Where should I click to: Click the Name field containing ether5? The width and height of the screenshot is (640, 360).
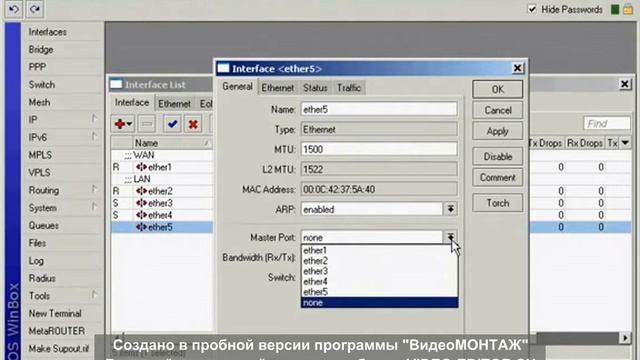click(x=379, y=109)
